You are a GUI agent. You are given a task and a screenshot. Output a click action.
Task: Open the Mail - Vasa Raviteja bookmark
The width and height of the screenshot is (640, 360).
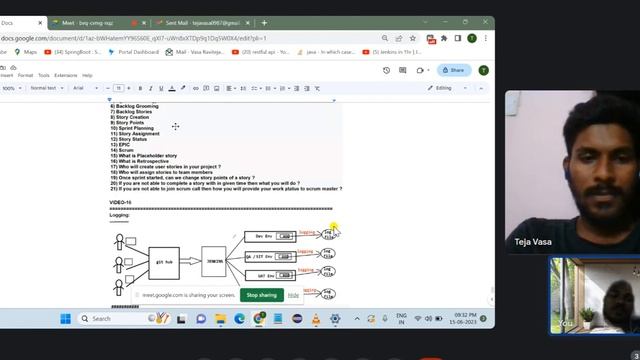click(195, 52)
